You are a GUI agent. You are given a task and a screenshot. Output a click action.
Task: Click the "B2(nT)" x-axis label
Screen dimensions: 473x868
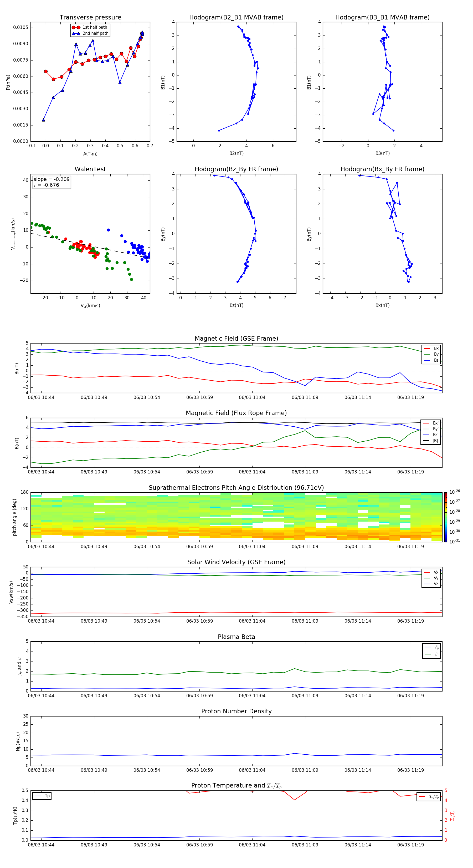(236, 154)
